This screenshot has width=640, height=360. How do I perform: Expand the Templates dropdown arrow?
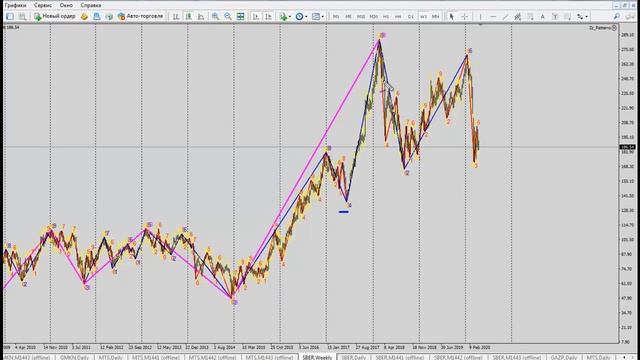[322, 16]
